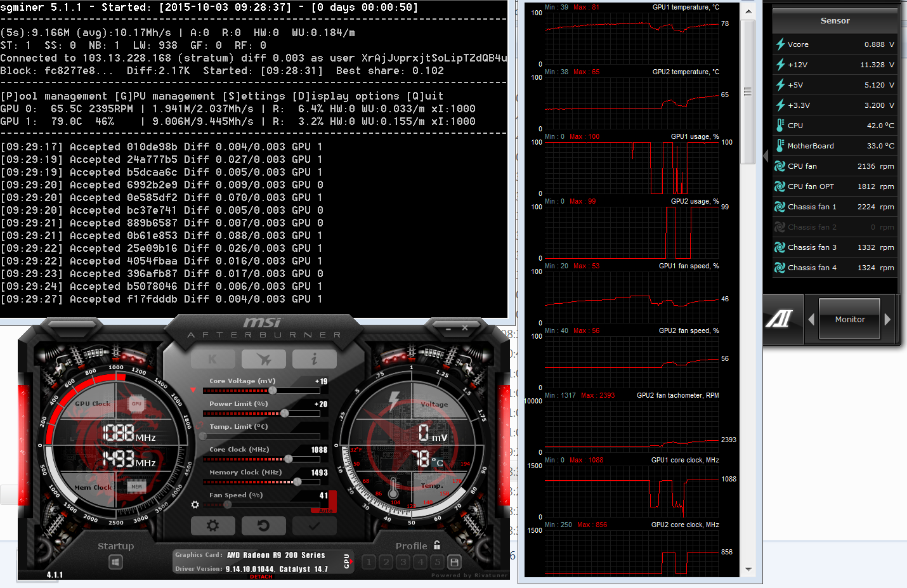Screen dimensions: 907x588
Task: Click the Monitor button in AI Suite
Action: (850, 319)
